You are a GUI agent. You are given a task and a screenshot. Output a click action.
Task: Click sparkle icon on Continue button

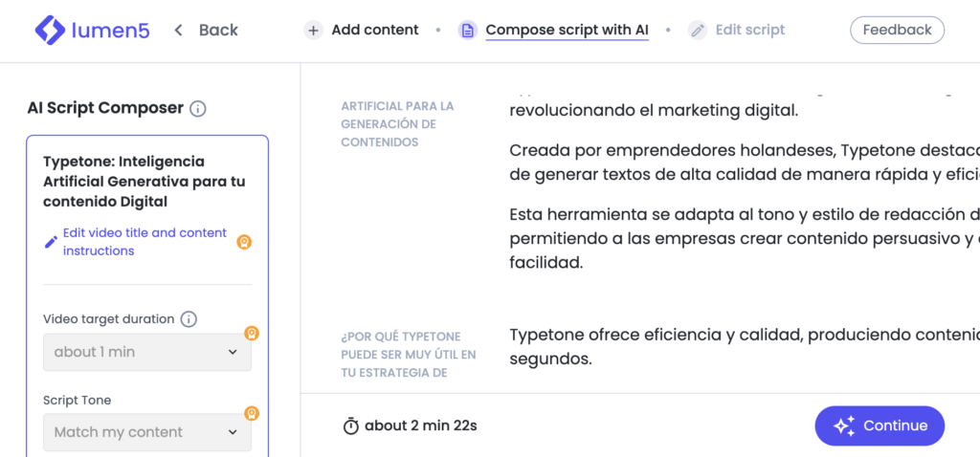pyautogui.click(x=844, y=425)
